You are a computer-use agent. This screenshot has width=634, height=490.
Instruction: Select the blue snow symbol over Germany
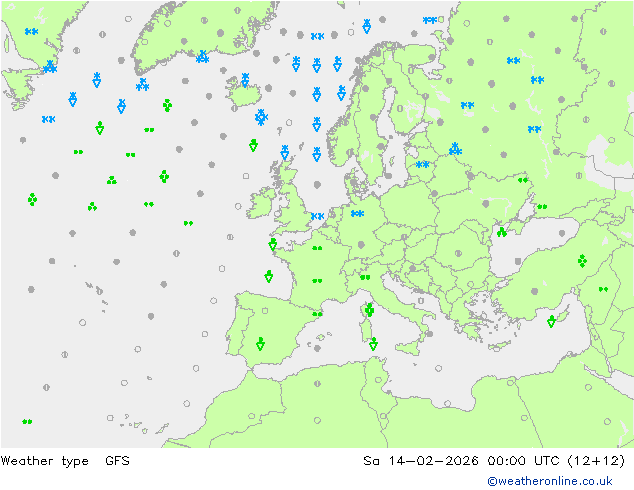[357, 213]
